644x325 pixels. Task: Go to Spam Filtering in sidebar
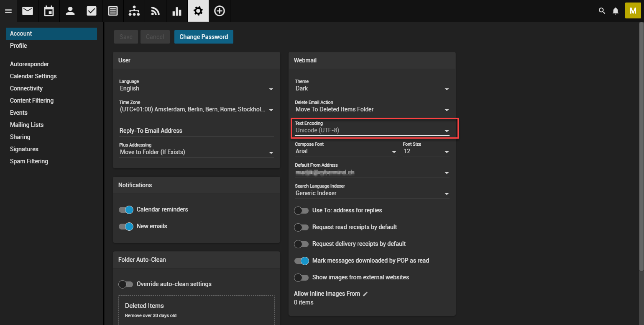[29, 161]
